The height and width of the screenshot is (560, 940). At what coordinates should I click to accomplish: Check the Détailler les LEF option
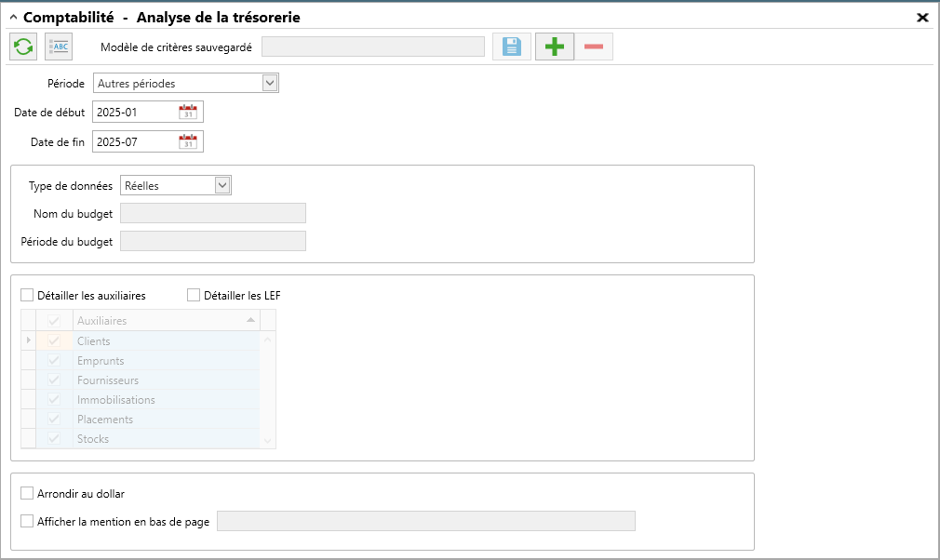(x=194, y=295)
